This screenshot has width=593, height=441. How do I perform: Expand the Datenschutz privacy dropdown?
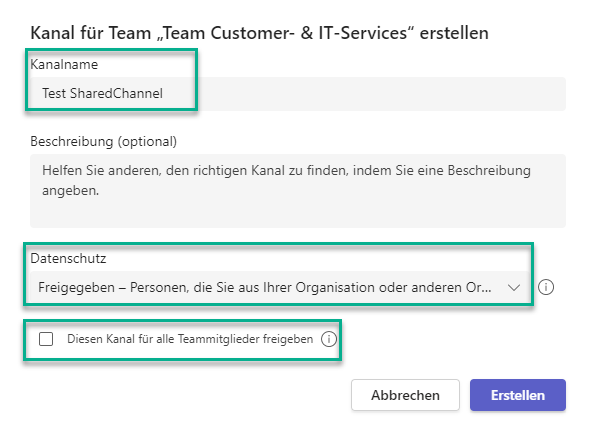click(279, 287)
